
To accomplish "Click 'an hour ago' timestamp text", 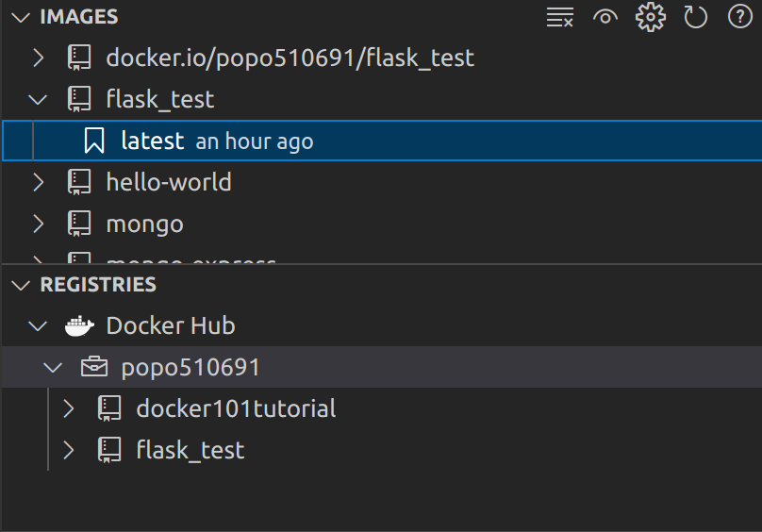I will [255, 141].
